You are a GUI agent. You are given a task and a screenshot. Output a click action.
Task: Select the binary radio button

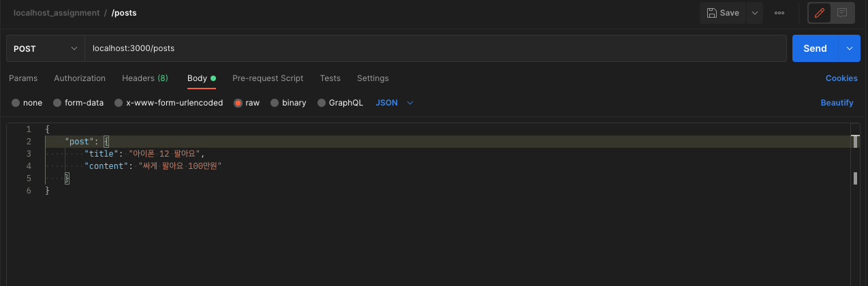(275, 103)
